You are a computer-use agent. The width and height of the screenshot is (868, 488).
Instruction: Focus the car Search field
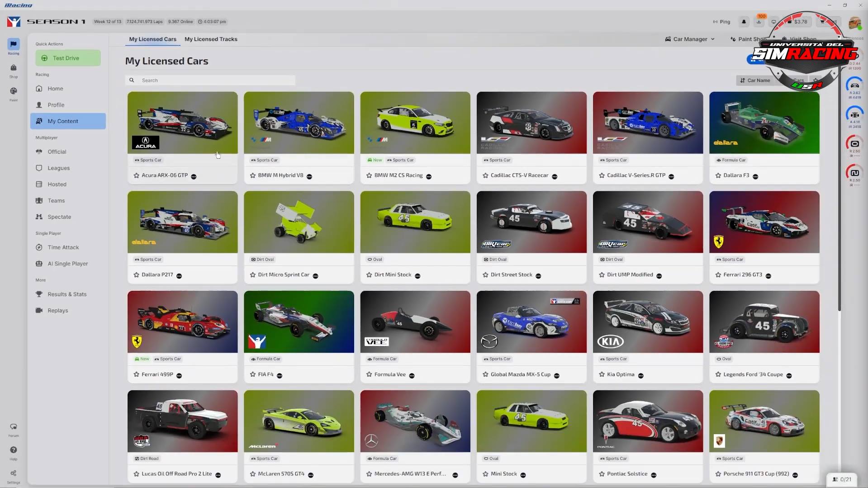coord(210,81)
